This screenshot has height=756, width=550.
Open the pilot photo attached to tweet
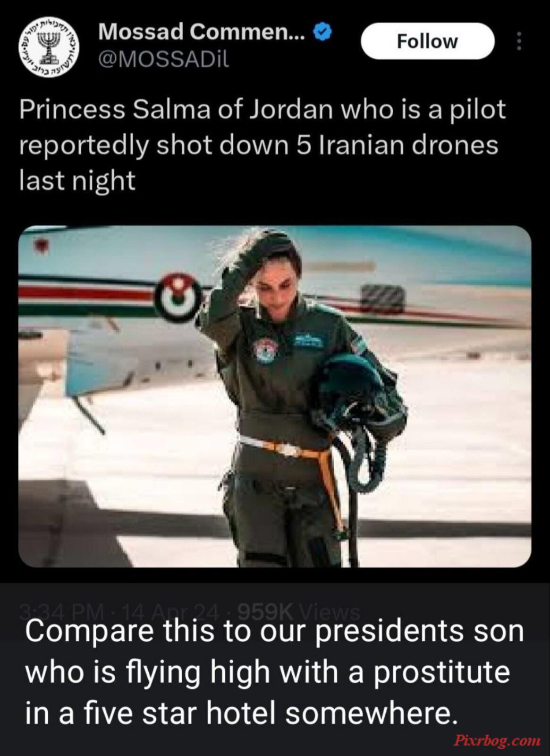coord(275,396)
